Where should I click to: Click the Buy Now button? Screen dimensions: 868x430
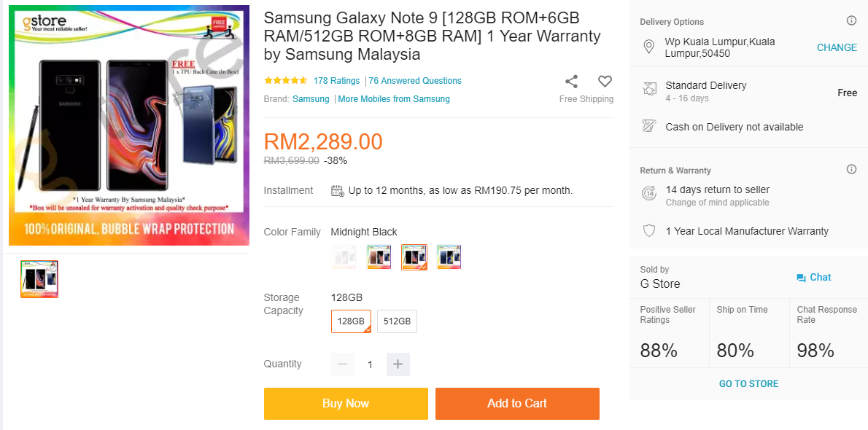tap(346, 404)
